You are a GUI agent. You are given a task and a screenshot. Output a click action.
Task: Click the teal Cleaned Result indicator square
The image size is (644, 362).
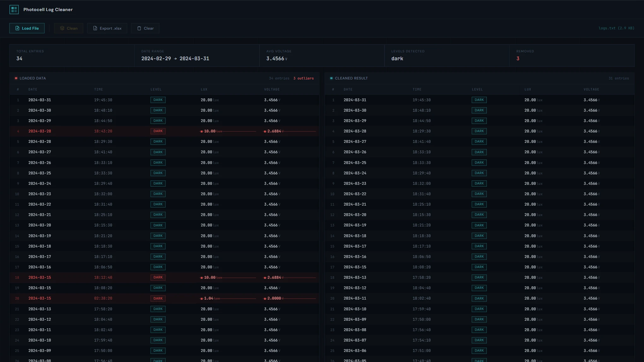331,78
